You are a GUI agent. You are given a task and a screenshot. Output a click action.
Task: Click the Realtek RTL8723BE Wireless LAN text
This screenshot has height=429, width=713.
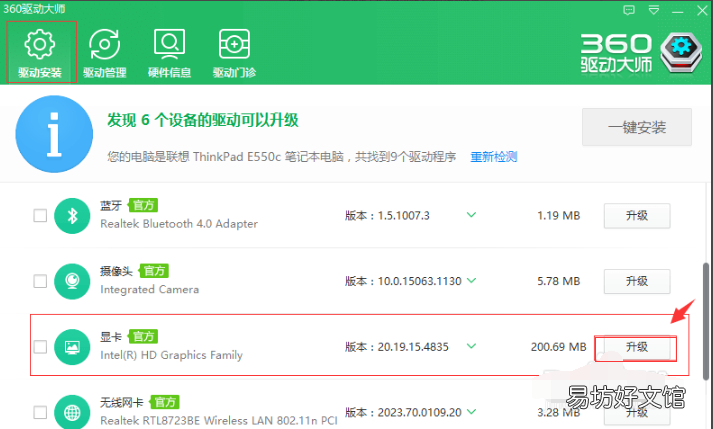219,420
